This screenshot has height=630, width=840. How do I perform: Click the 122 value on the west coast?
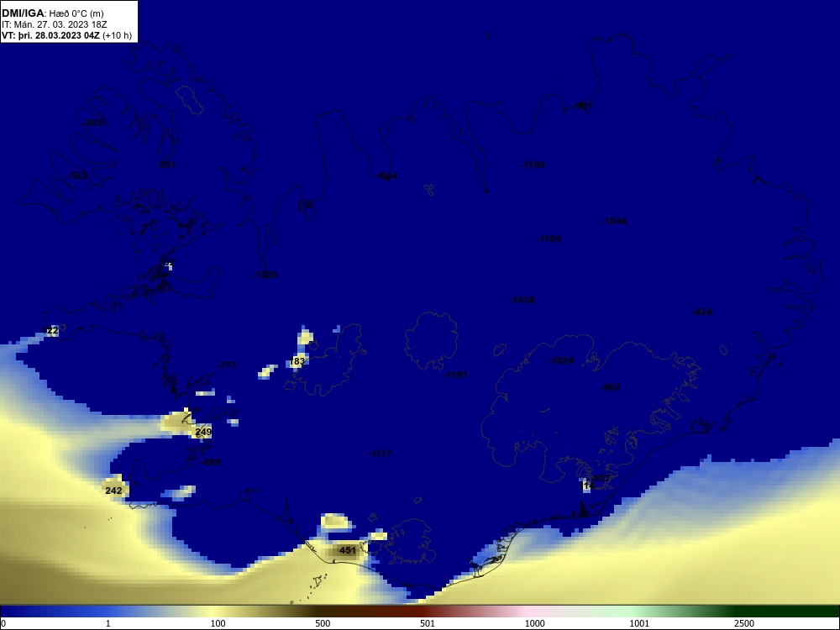(50, 330)
